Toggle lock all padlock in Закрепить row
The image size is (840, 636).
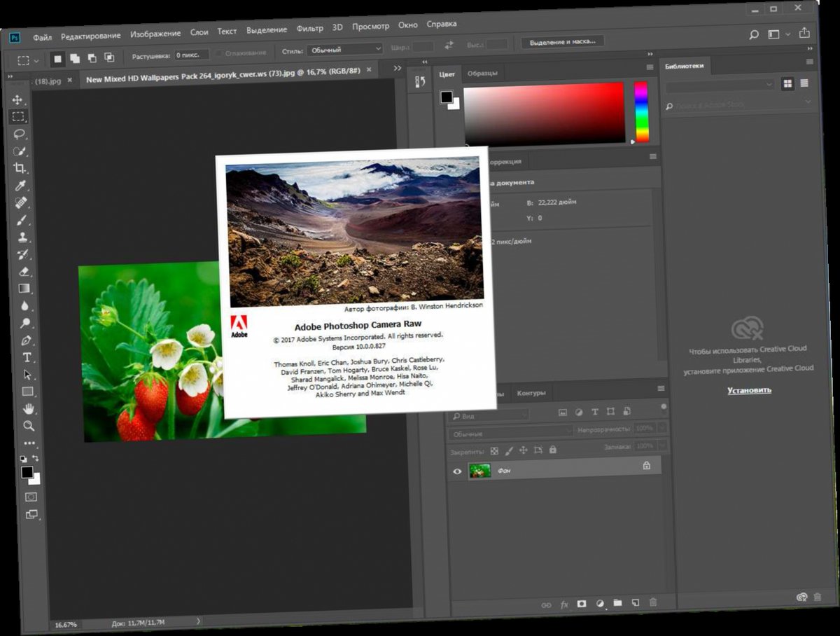pos(552,450)
